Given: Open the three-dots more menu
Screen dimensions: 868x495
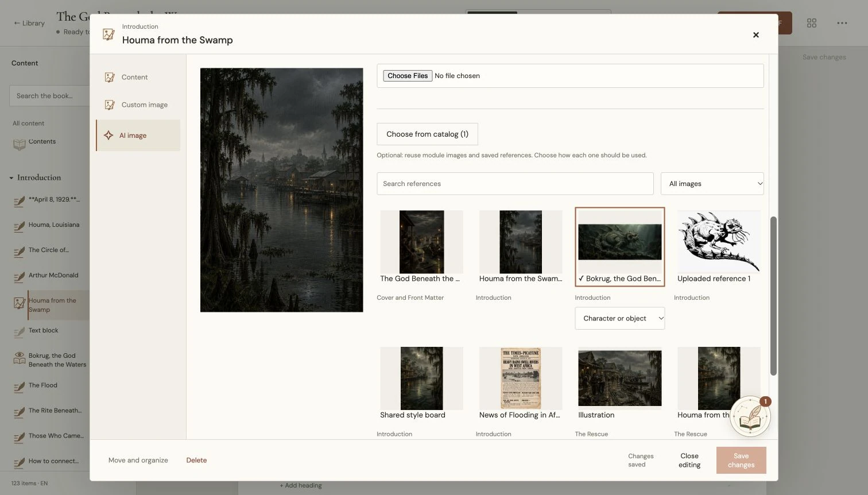Looking at the screenshot, I should click(842, 23).
